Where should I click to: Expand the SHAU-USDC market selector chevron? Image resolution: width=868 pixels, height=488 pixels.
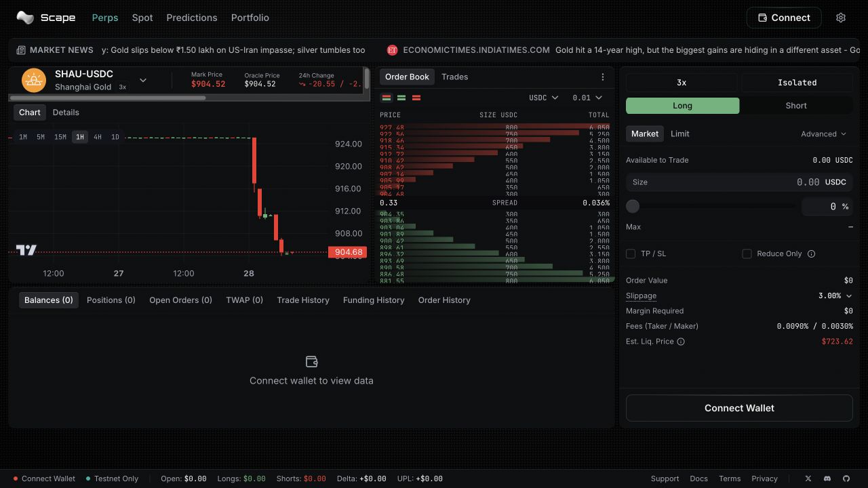tap(143, 80)
